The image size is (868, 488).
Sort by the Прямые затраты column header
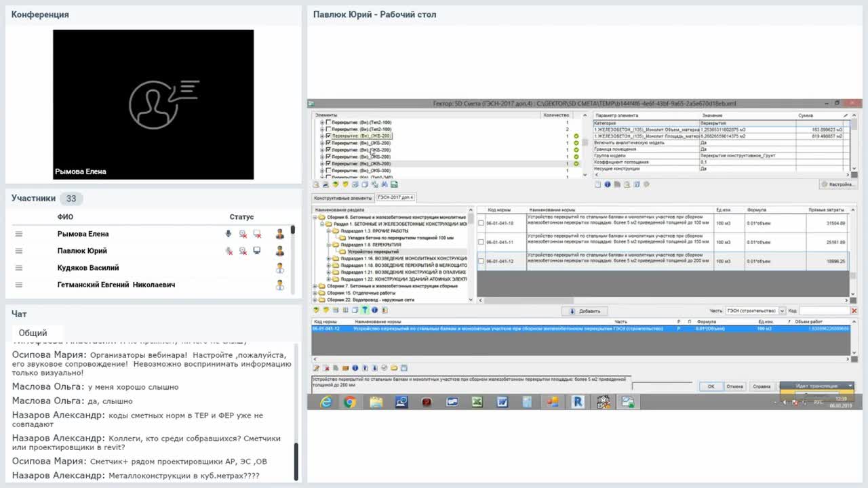[826, 210]
